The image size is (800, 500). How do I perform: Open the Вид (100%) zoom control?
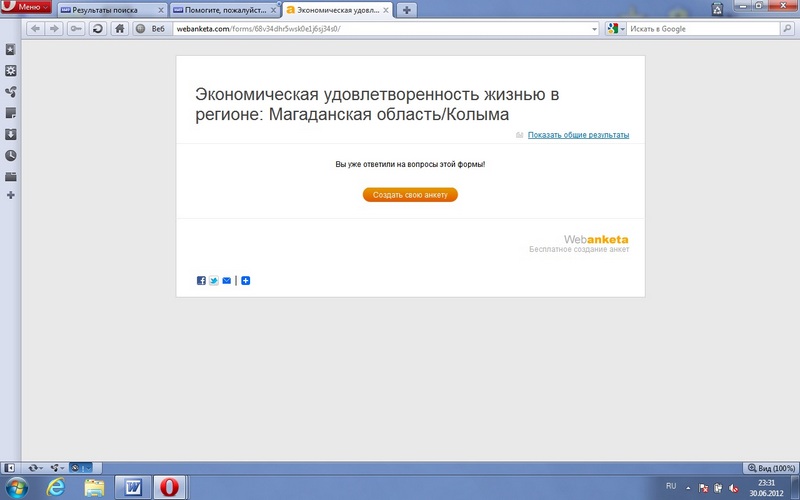(x=772, y=467)
